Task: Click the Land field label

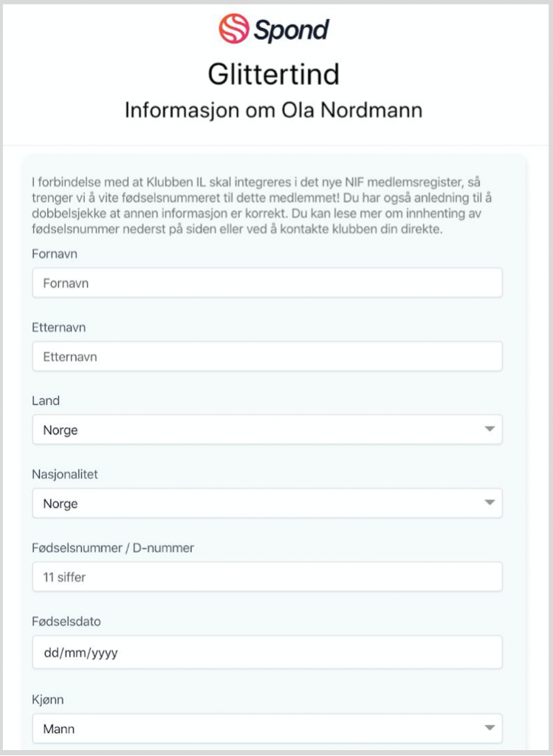Action: point(46,401)
